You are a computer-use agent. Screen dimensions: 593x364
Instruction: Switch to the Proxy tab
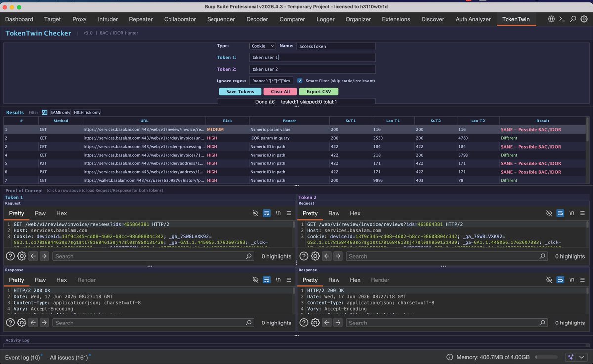(79, 19)
